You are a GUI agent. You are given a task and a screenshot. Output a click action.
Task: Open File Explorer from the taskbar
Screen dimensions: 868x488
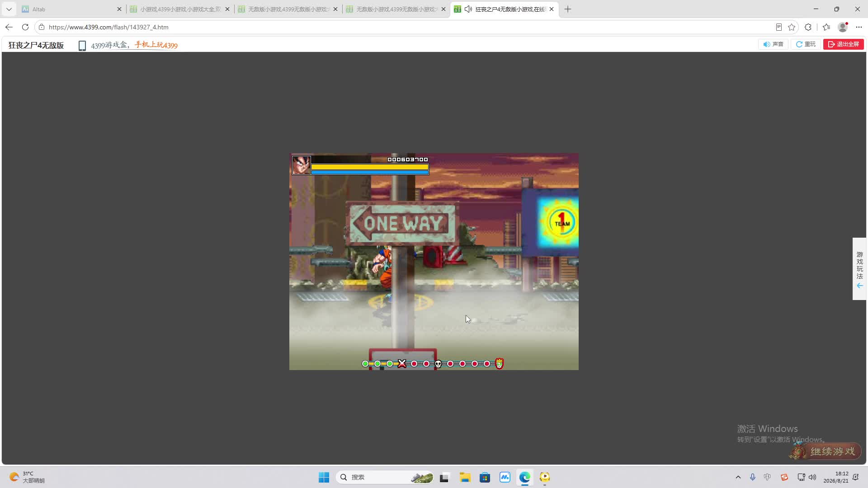point(465,477)
